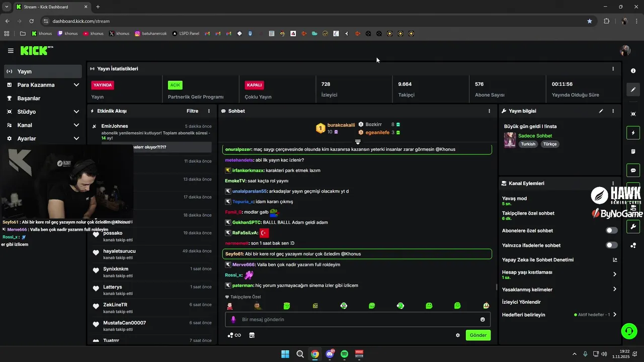Image resolution: width=644 pixels, height=362 pixels.
Task: Click the stream category thumbnail image
Action: pyautogui.click(x=510, y=140)
